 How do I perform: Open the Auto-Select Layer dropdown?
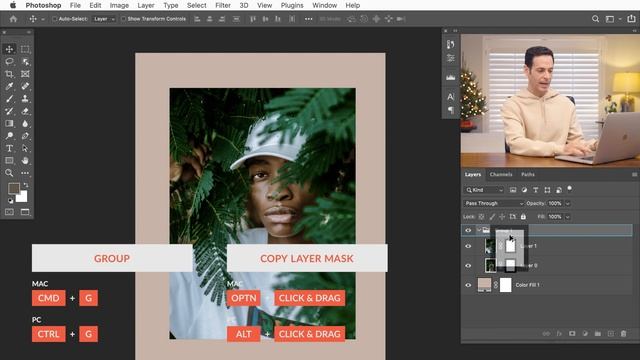pos(104,19)
